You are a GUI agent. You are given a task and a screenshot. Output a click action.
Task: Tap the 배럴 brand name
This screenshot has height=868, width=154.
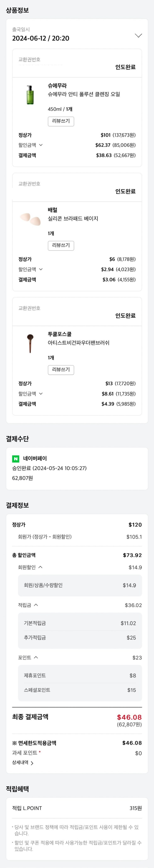52,210
